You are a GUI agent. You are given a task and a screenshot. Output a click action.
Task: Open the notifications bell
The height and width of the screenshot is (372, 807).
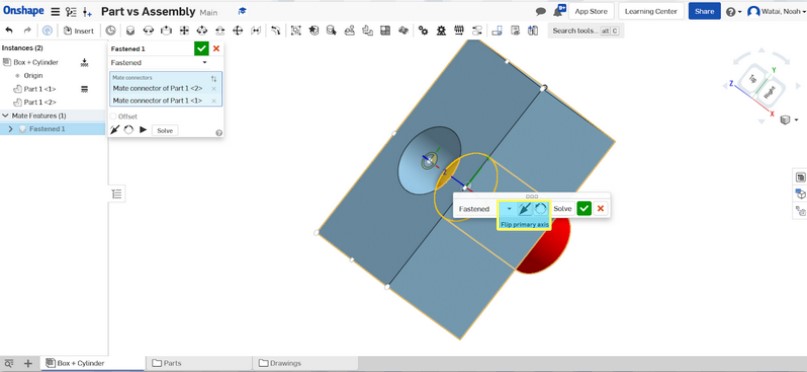click(559, 11)
